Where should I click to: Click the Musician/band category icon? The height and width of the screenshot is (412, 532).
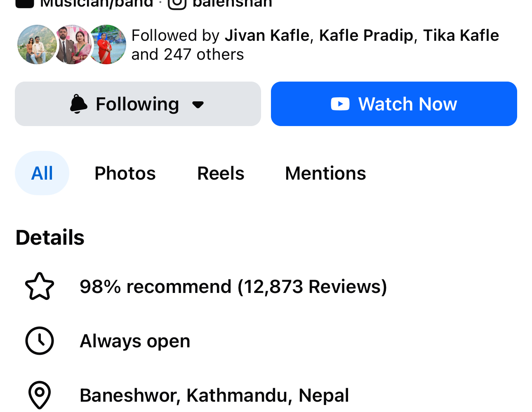coord(25,3)
